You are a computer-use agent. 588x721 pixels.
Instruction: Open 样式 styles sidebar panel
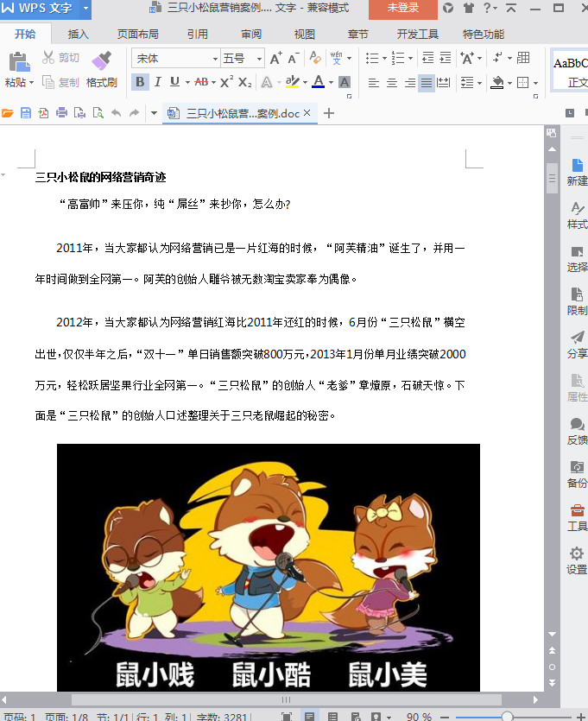point(577,215)
